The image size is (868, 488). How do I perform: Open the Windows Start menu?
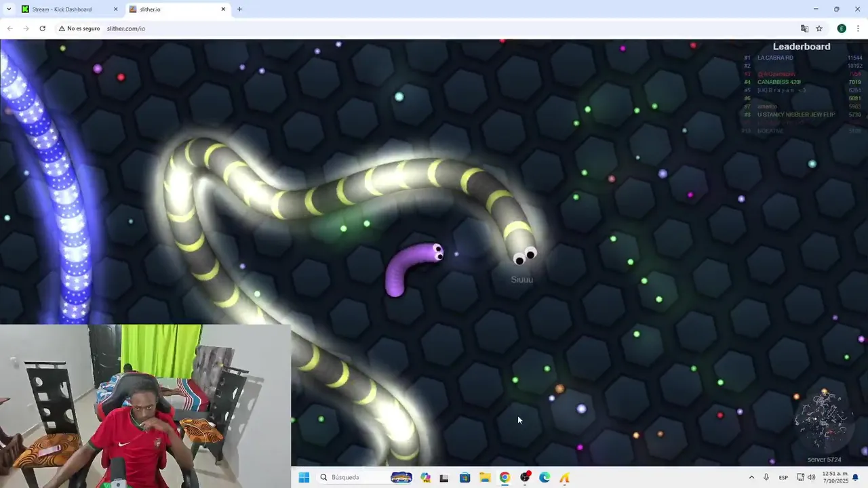(x=304, y=477)
